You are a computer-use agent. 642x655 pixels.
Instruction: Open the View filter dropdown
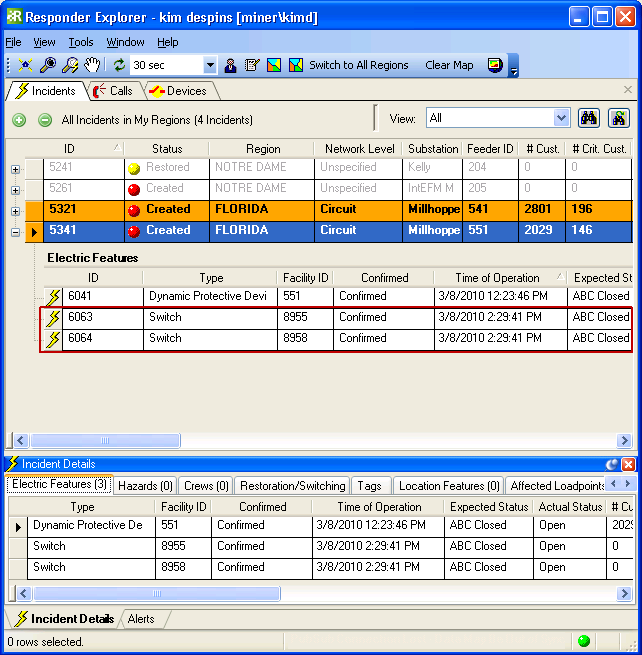click(561, 118)
